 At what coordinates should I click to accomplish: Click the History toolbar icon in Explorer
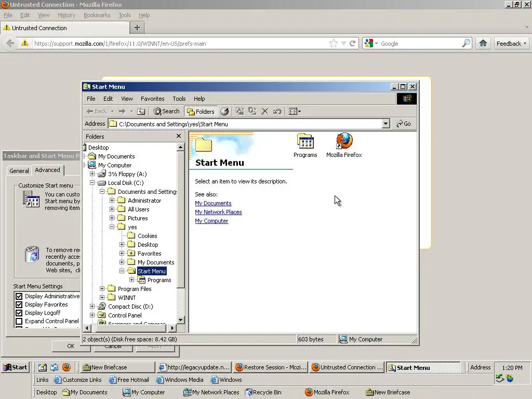coord(224,111)
